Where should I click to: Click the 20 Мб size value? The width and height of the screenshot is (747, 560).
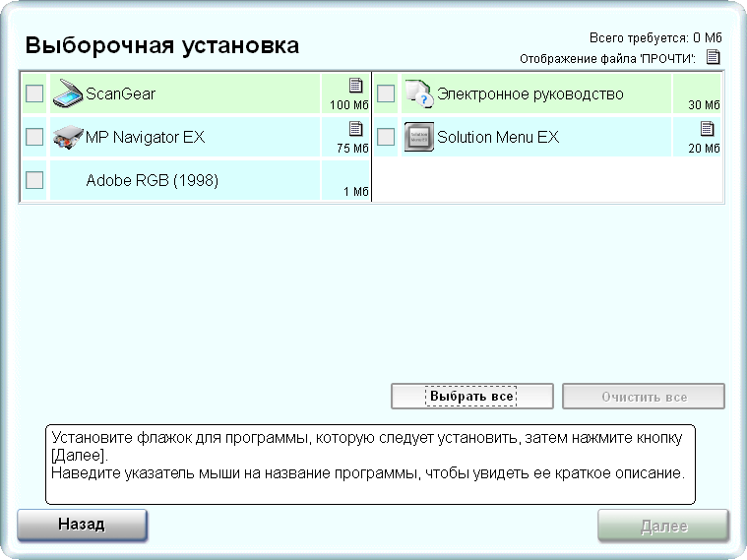tap(704, 149)
